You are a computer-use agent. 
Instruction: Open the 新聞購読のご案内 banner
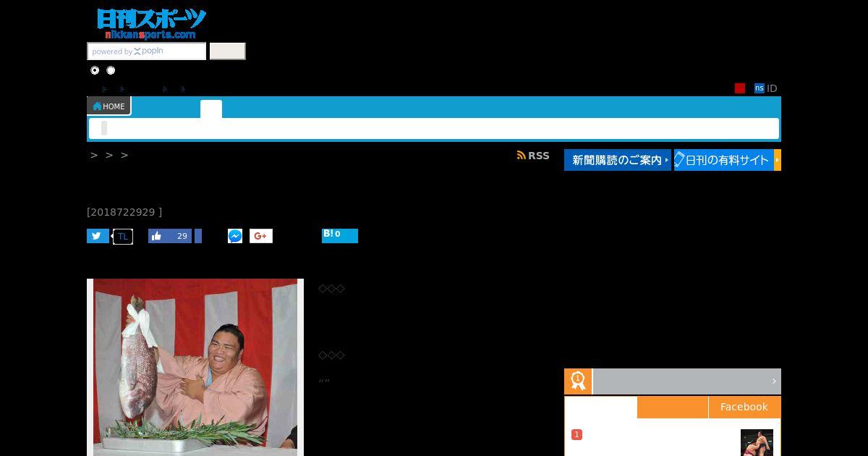click(618, 160)
